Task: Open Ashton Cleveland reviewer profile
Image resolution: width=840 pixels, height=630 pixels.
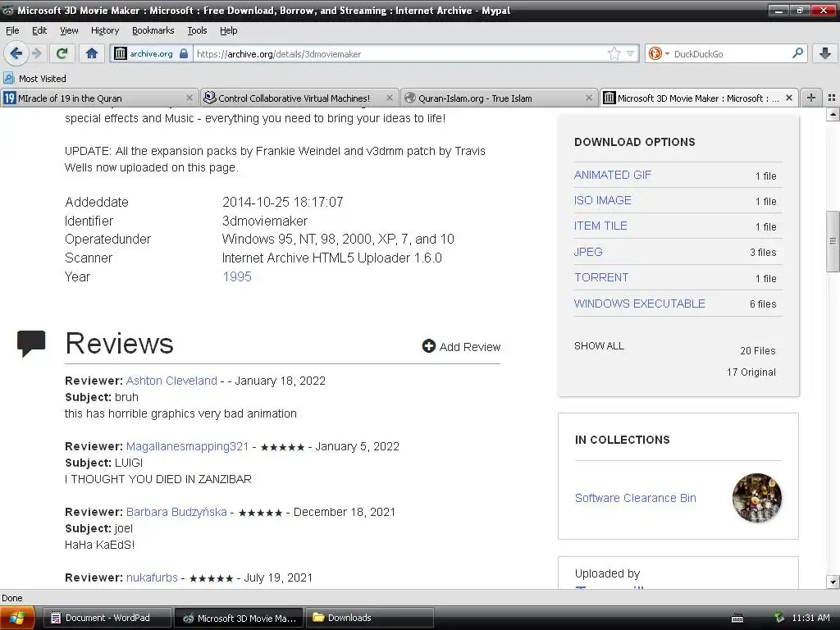Action: tap(171, 381)
